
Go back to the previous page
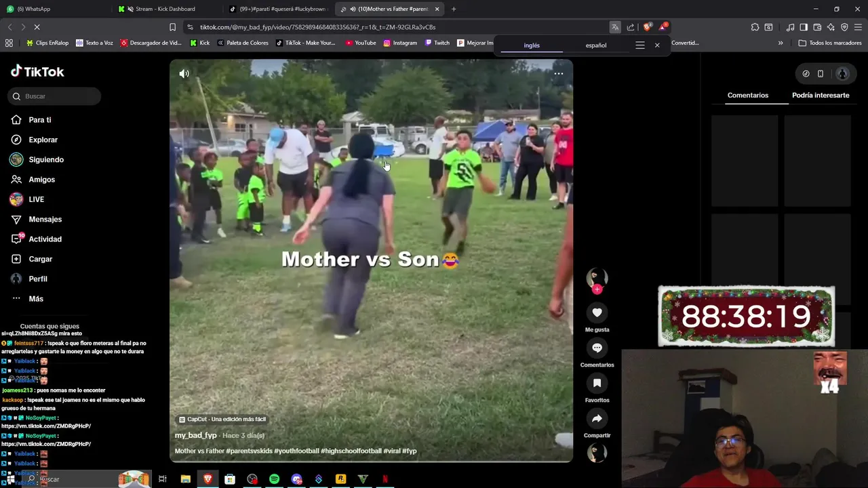coord(9,27)
